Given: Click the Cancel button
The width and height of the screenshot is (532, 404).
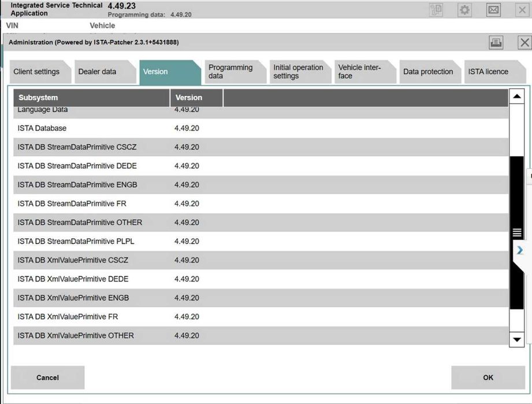Looking at the screenshot, I should coord(47,377).
